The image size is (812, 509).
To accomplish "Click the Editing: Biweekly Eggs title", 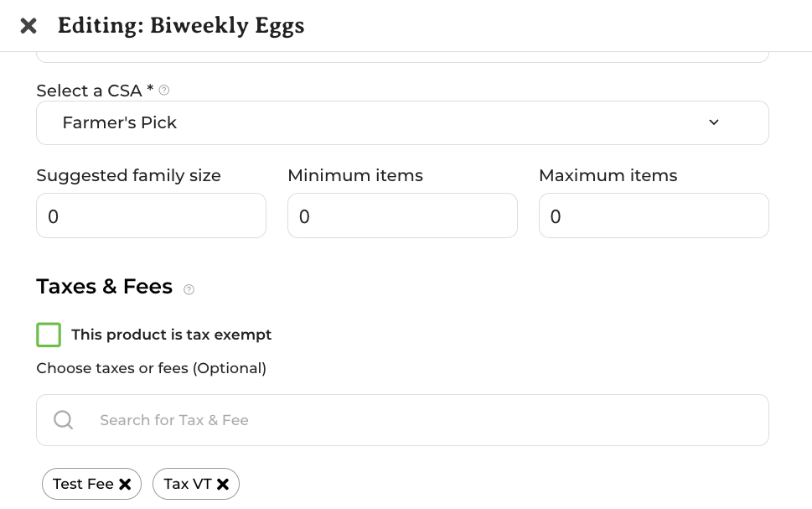I will pyautogui.click(x=181, y=25).
